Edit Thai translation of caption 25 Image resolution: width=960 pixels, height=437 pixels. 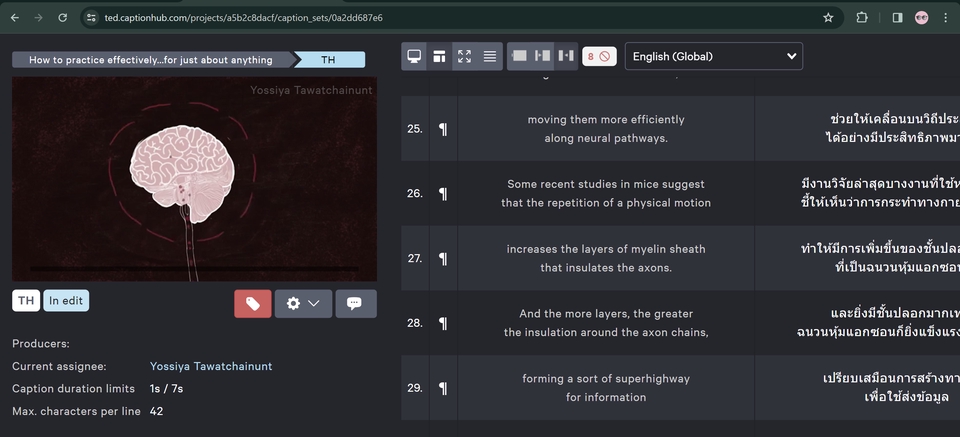tap(858, 129)
